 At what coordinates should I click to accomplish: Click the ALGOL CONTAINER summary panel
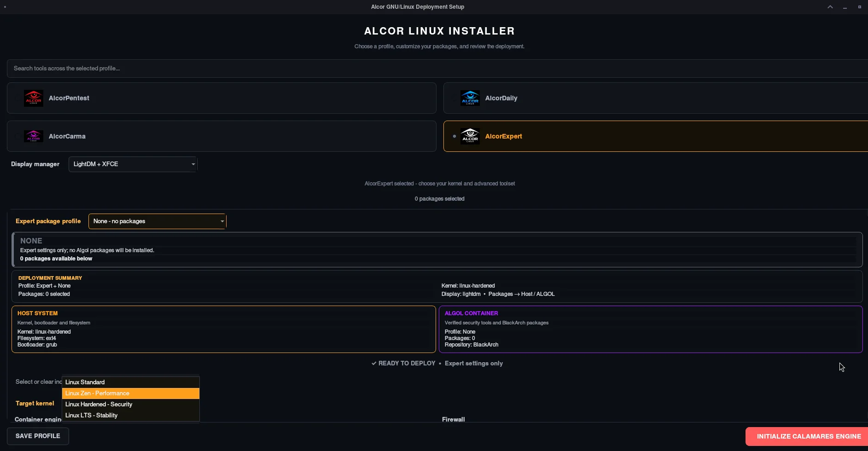coord(651,330)
